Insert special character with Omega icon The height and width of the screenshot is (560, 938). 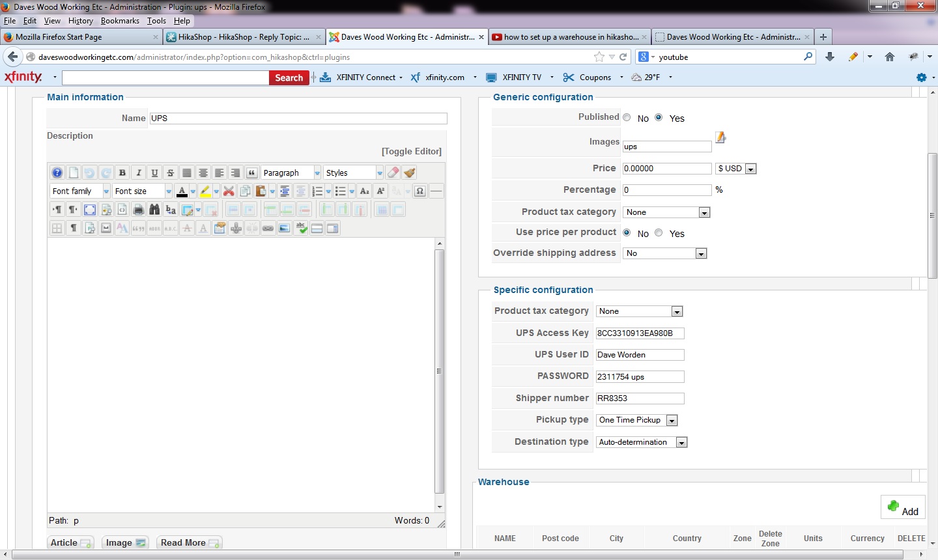(420, 191)
